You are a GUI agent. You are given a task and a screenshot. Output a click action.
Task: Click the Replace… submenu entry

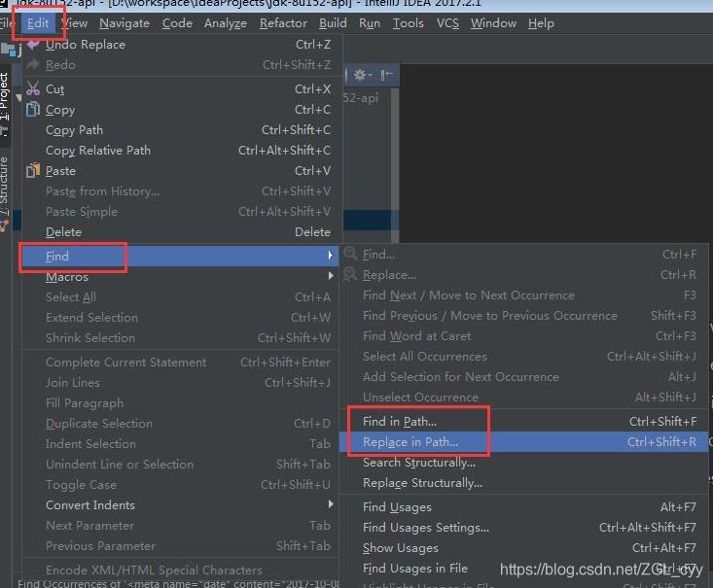tap(524, 275)
